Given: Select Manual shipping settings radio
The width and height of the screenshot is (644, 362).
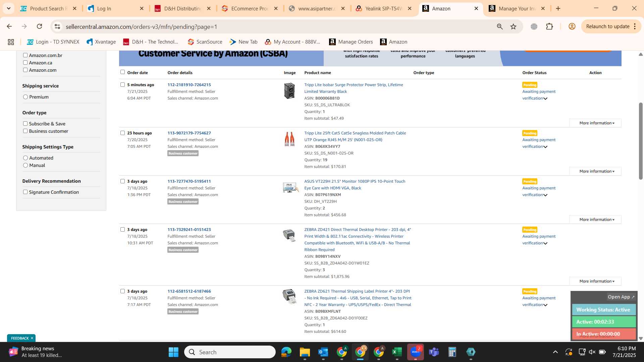Looking at the screenshot, I should point(25,165).
